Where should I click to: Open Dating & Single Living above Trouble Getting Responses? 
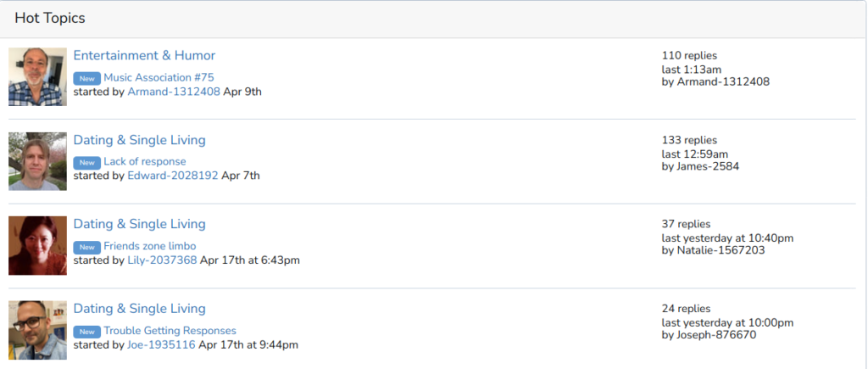coord(140,309)
